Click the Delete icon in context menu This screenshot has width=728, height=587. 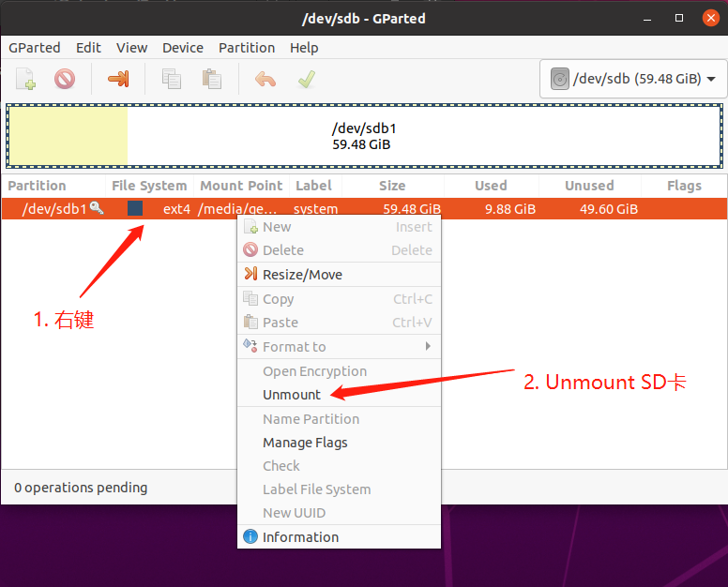[x=250, y=249]
